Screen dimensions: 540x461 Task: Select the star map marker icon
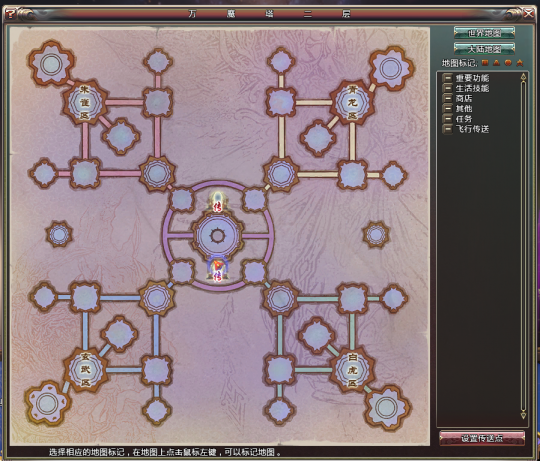520,63
